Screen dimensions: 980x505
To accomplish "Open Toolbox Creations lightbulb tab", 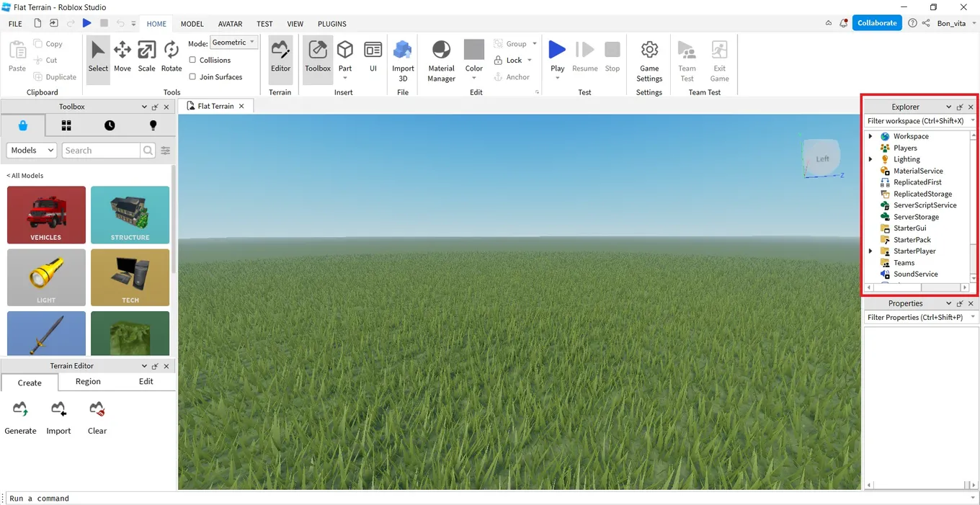I will coord(153,125).
